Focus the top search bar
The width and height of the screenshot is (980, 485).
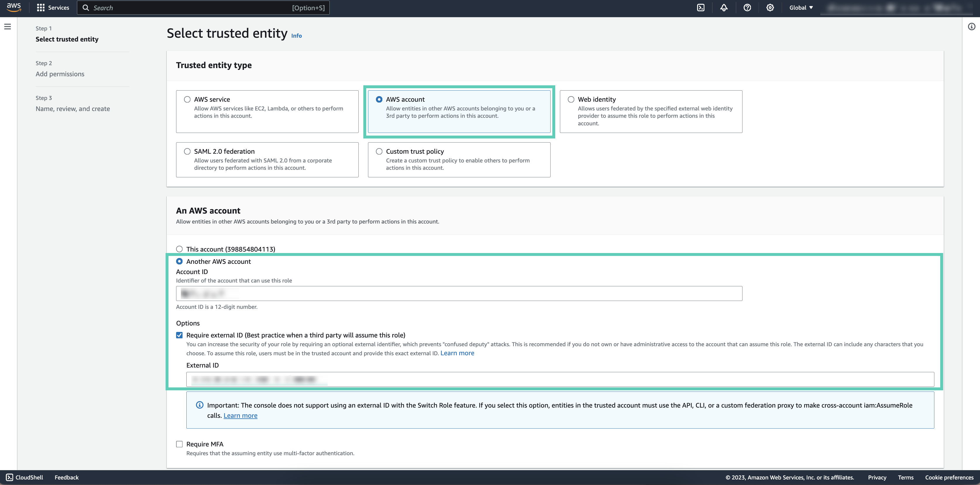click(x=203, y=8)
